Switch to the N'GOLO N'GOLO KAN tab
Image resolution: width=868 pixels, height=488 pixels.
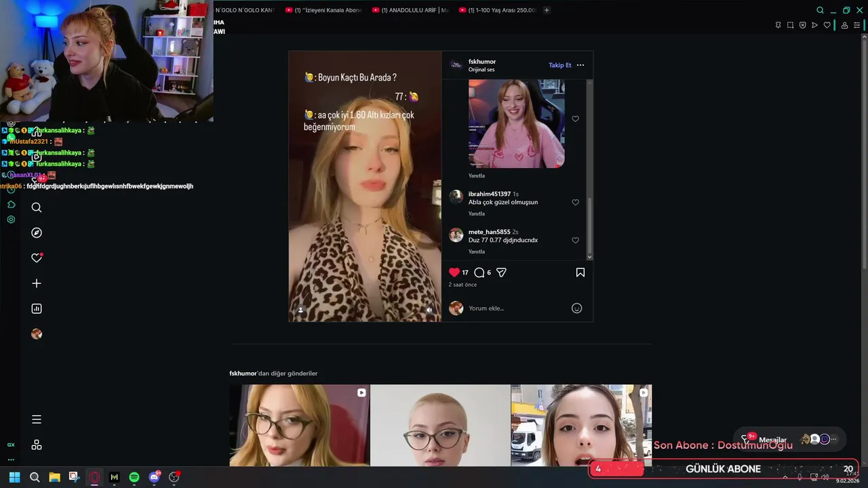point(244,10)
